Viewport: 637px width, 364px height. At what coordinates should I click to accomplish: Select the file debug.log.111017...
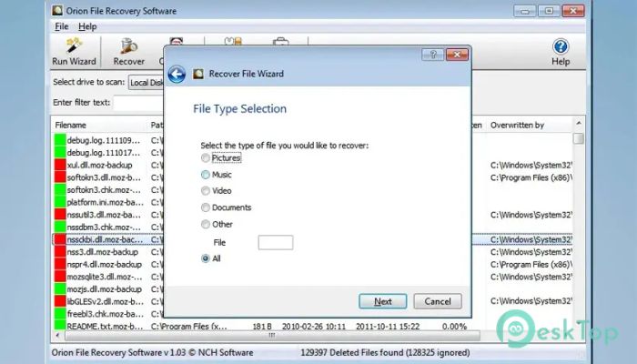103,153
